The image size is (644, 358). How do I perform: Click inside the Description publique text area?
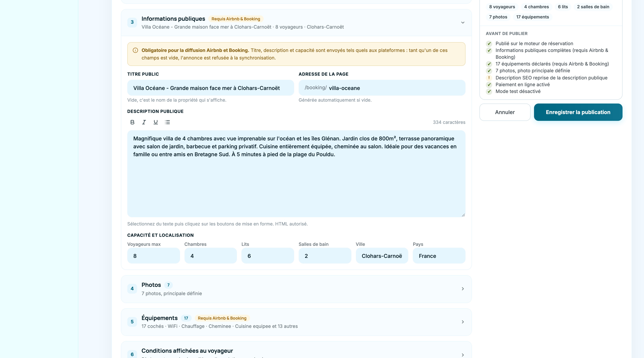click(296, 174)
